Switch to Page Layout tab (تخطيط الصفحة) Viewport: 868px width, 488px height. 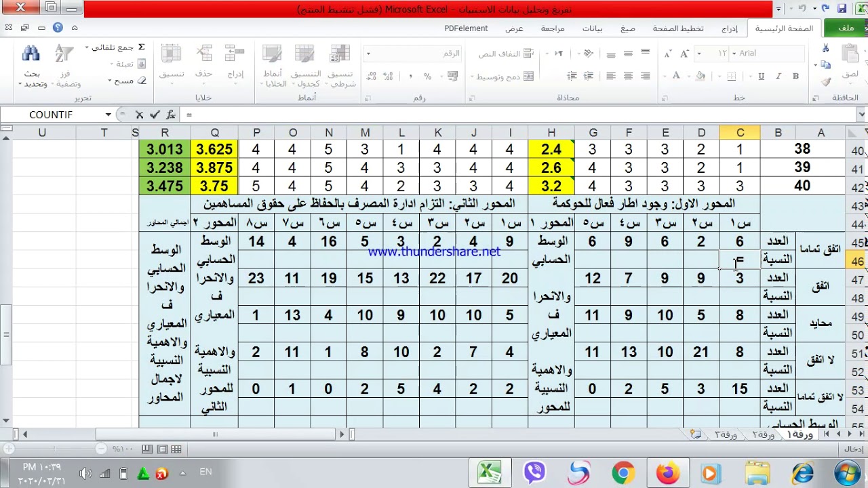(678, 28)
